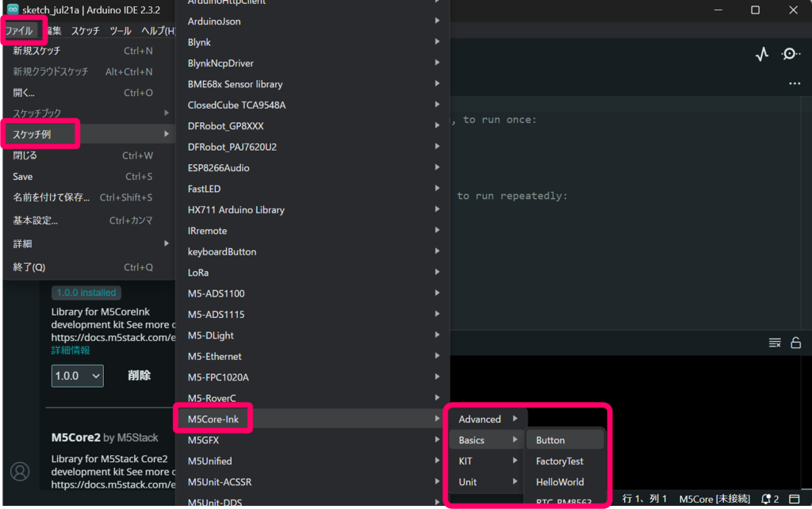Expand the Basics examples category

(488, 440)
